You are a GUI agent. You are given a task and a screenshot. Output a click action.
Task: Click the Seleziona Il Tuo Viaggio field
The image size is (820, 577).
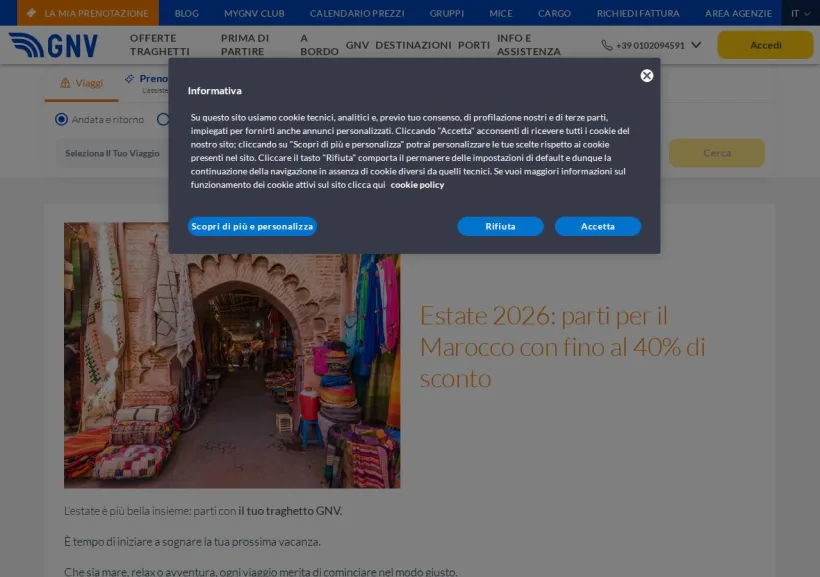click(x=112, y=153)
